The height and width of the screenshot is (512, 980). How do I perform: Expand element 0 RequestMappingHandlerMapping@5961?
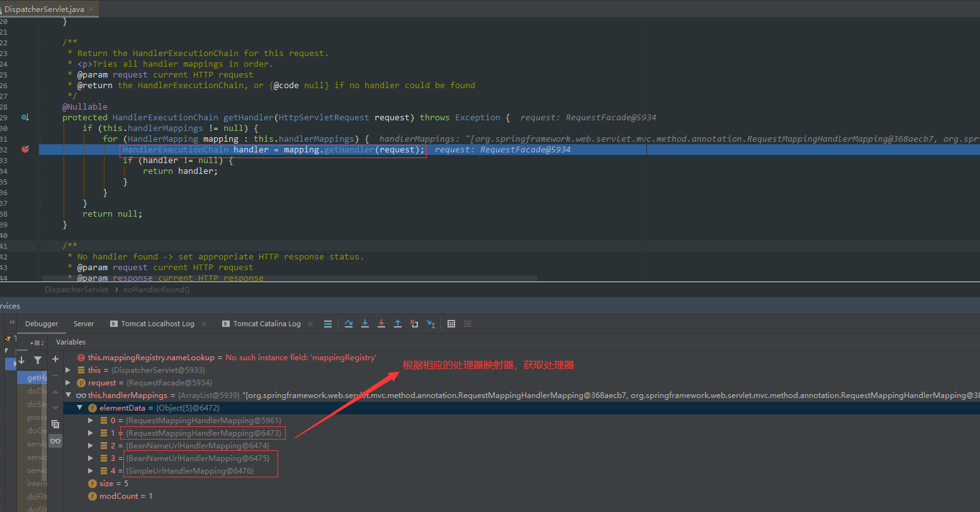(x=91, y=421)
